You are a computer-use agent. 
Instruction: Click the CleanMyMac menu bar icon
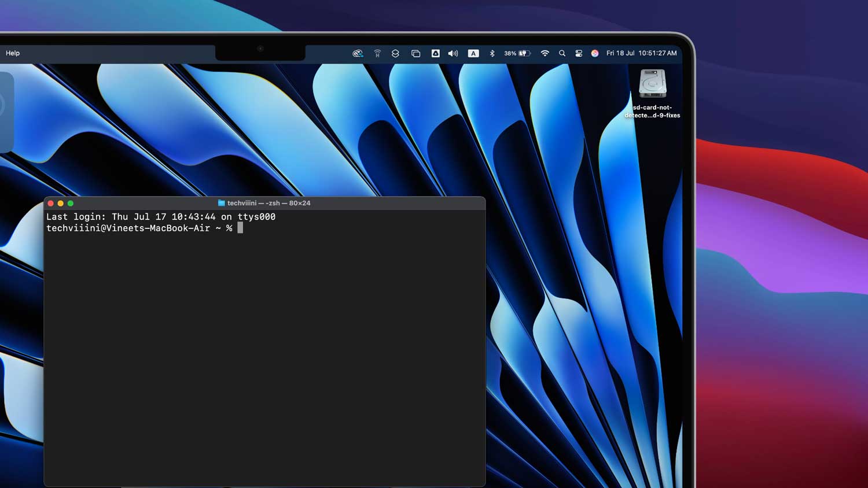358,53
